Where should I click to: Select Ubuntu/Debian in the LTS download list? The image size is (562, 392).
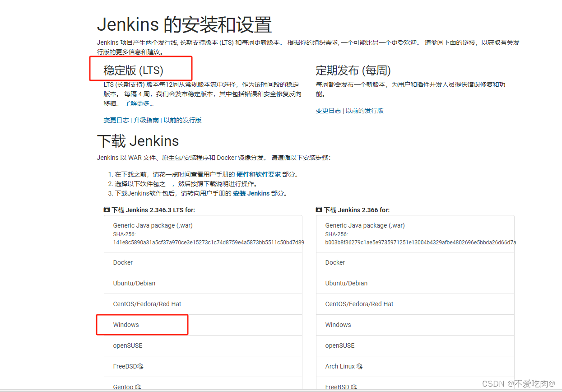click(203, 283)
